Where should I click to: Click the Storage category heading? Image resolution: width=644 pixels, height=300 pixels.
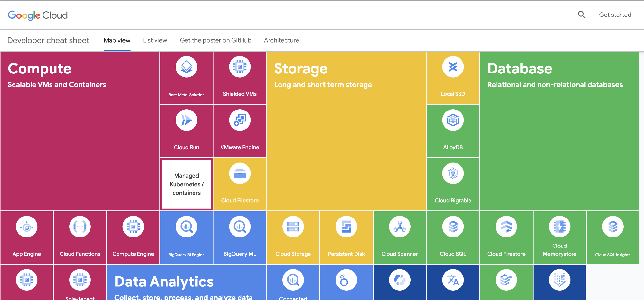click(x=301, y=69)
